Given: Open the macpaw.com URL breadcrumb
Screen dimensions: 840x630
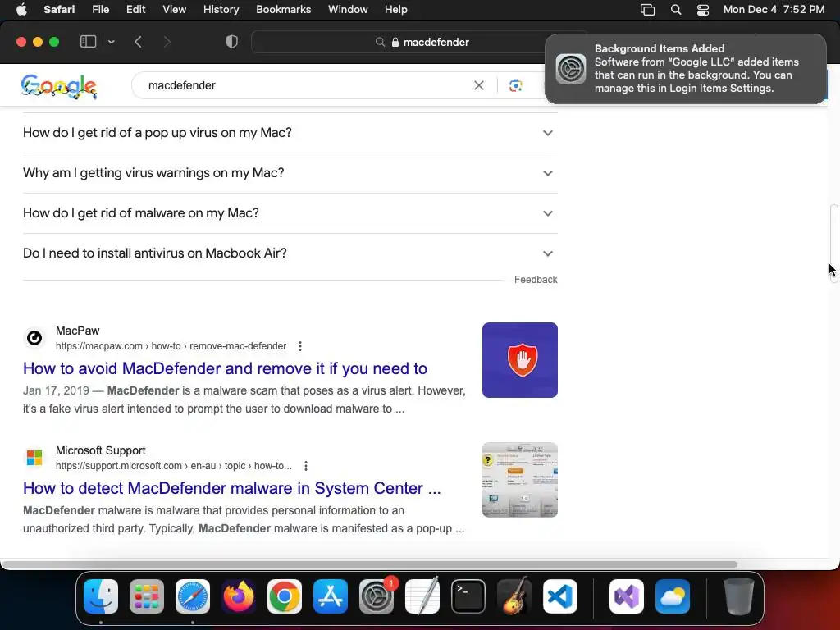Looking at the screenshot, I should [171, 346].
